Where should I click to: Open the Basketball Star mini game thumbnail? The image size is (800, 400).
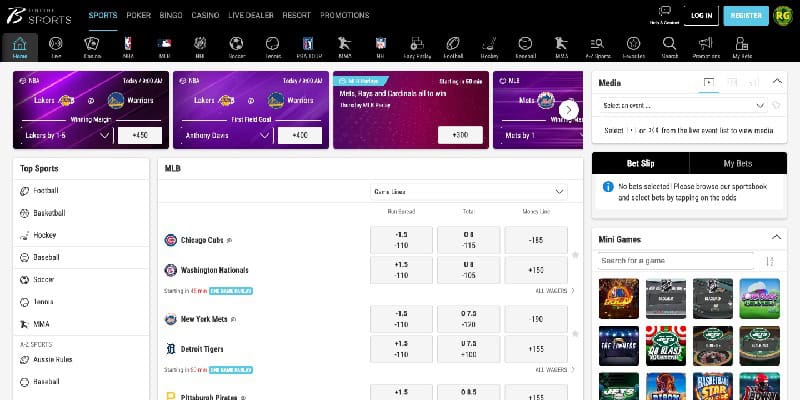(713, 386)
